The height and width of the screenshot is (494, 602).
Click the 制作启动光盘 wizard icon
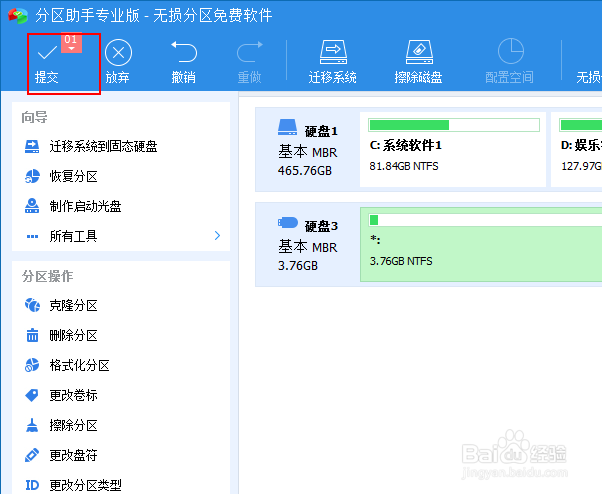(x=32, y=206)
